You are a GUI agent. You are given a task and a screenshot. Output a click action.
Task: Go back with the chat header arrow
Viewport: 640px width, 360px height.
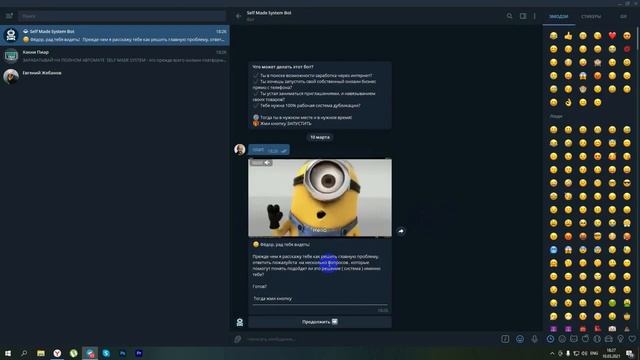coord(238,16)
